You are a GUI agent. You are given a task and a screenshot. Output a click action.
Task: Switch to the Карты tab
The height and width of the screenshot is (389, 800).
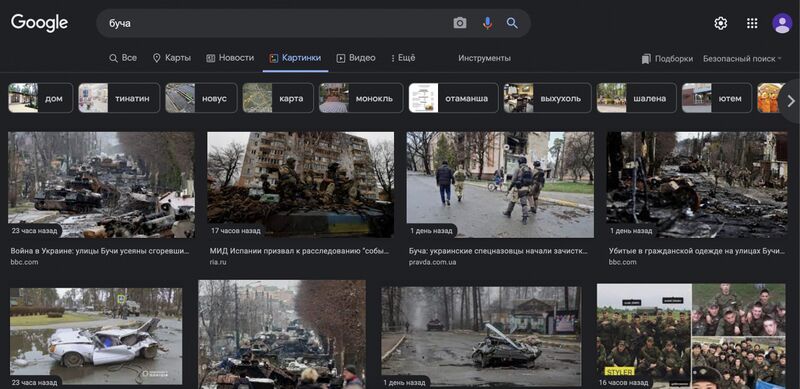pyautogui.click(x=172, y=58)
